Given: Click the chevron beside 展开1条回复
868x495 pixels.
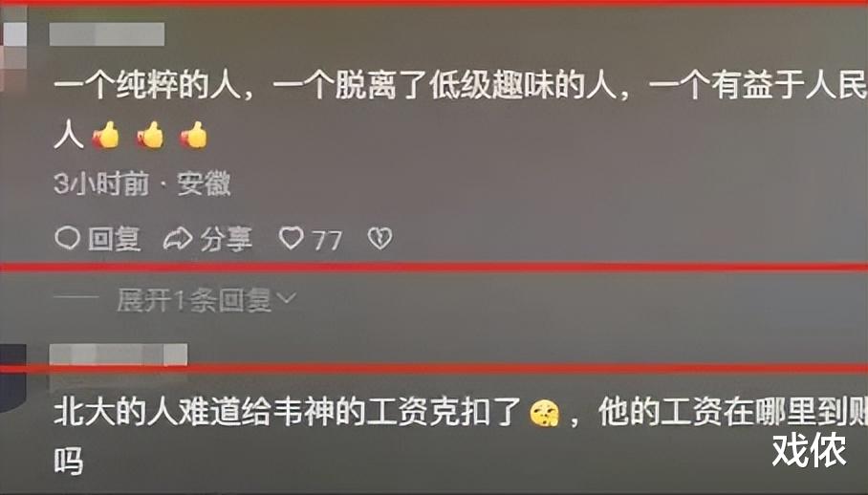Looking at the screenshot, I should click(286, 299).
